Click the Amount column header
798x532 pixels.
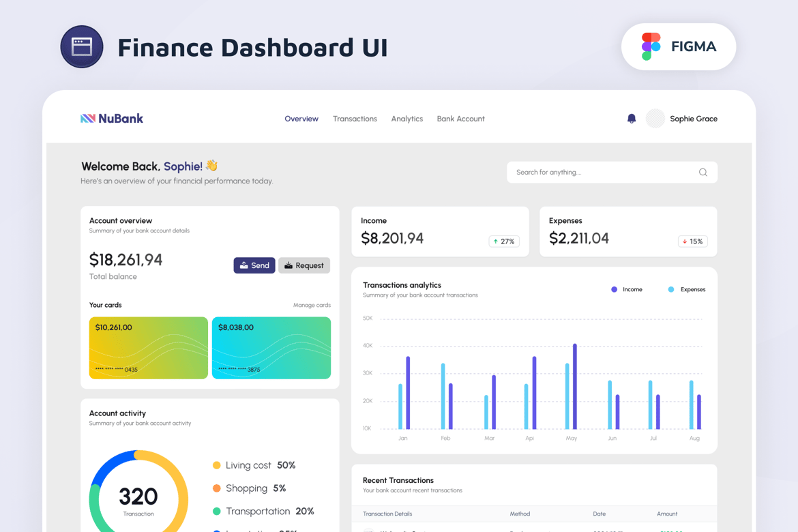point(666,514)
